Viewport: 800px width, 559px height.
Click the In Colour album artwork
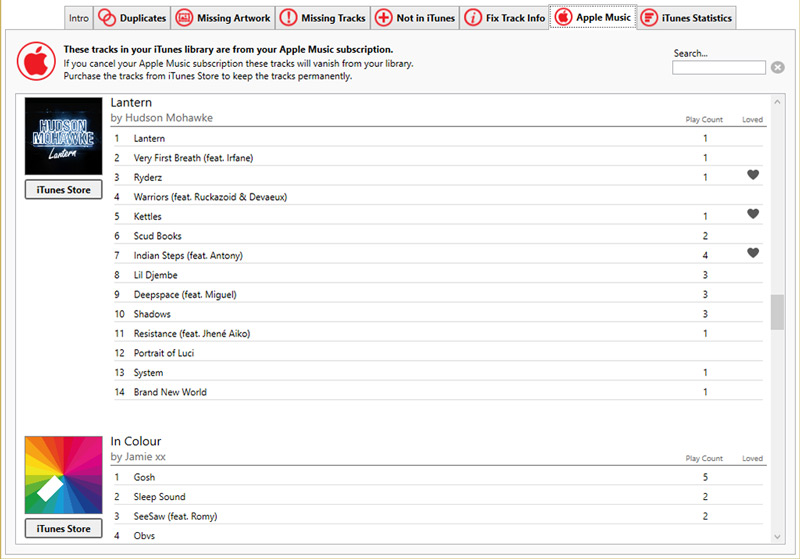(x=63, y=475)
